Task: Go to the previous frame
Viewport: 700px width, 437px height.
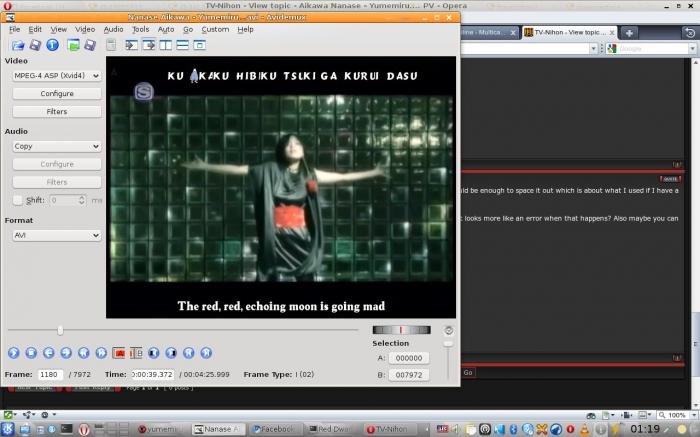Action: click(49, 353)
